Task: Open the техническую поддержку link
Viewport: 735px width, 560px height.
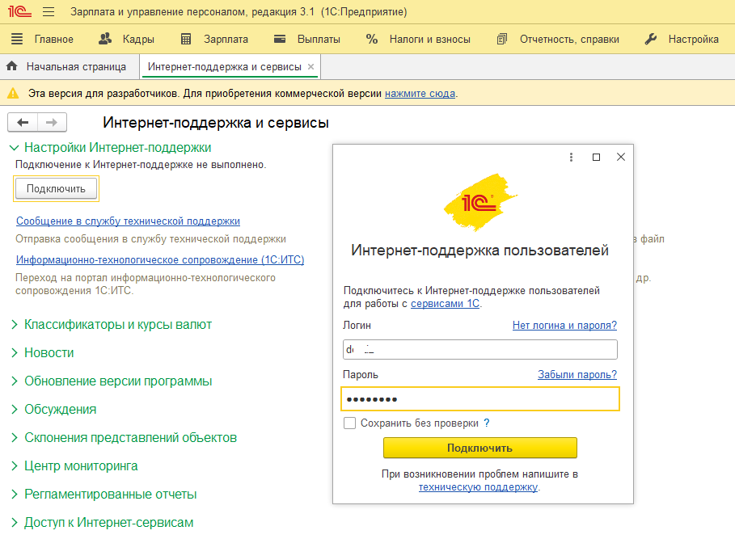Action: click(478, 487)
